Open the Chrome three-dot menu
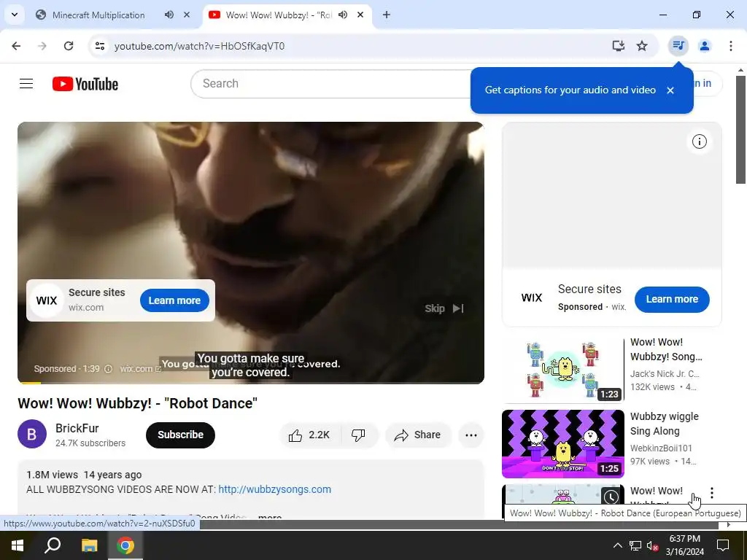 pyautogui.click(x=731, y=46)
